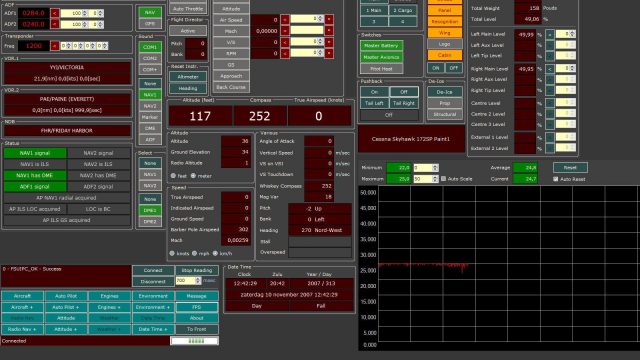Reset the FPS graph statistics

coord(570,168)
